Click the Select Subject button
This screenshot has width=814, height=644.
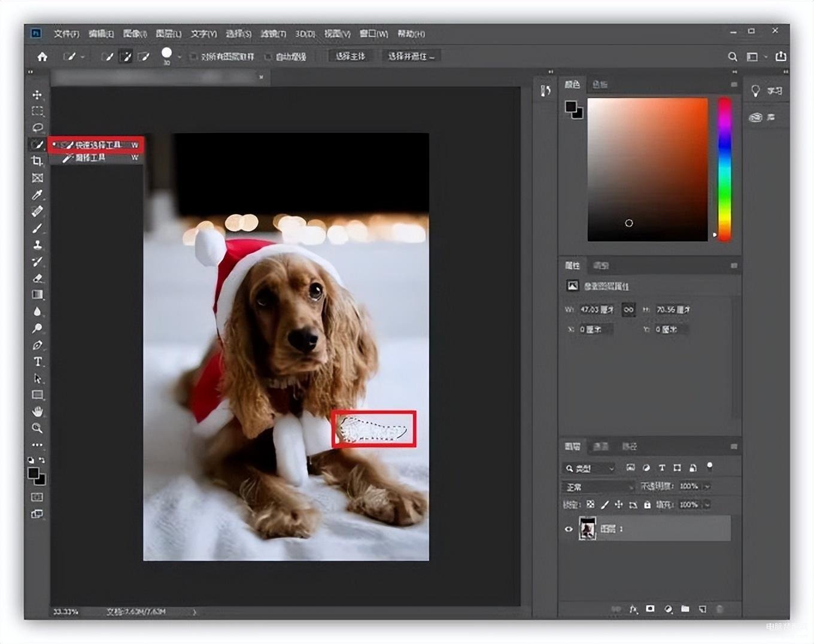click(x=351, y=56)
